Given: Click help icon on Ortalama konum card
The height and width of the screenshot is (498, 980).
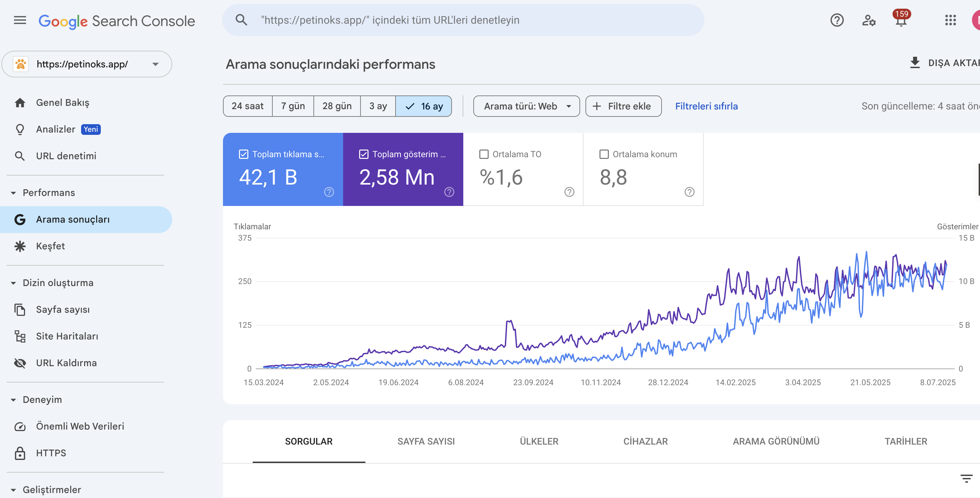Looking at the screenshot, I should tap(689, 192).
